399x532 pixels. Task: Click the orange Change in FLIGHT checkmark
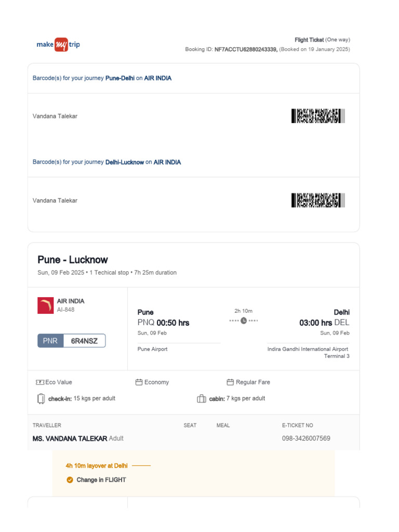click(70, 480)
